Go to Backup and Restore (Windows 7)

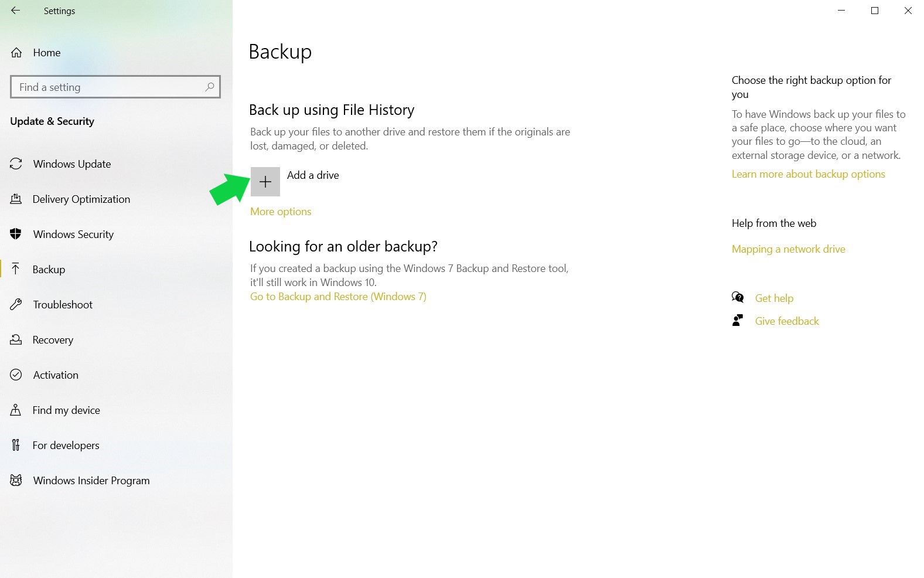(338, 297)
